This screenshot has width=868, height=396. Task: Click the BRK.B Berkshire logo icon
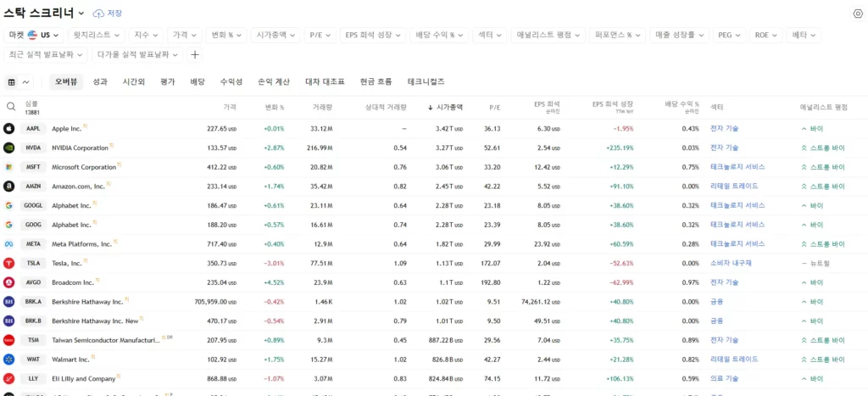8,321
